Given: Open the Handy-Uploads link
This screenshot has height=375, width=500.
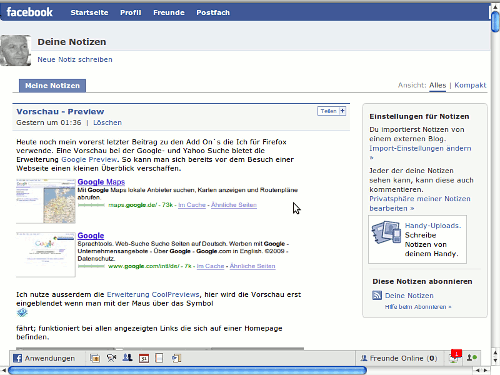Looking at the screenshot, I should click(433, 226).
